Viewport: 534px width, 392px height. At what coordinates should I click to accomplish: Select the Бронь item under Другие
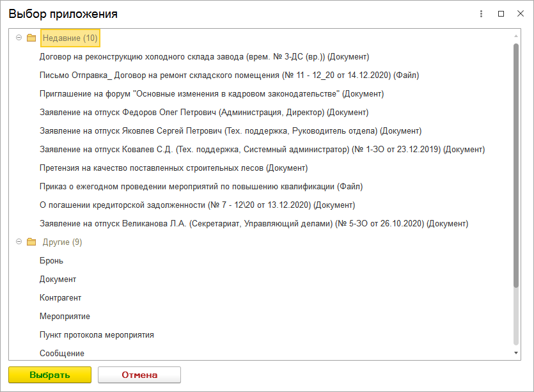coord(51,261)
